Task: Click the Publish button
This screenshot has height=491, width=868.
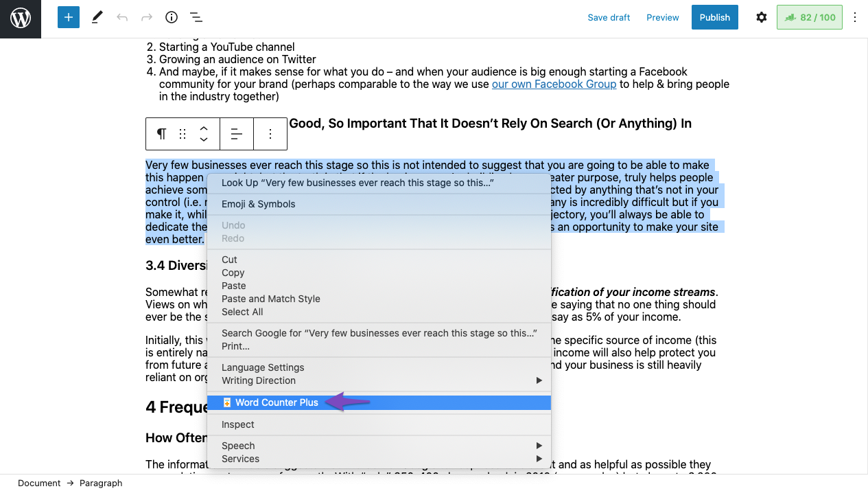Action: 715,18
